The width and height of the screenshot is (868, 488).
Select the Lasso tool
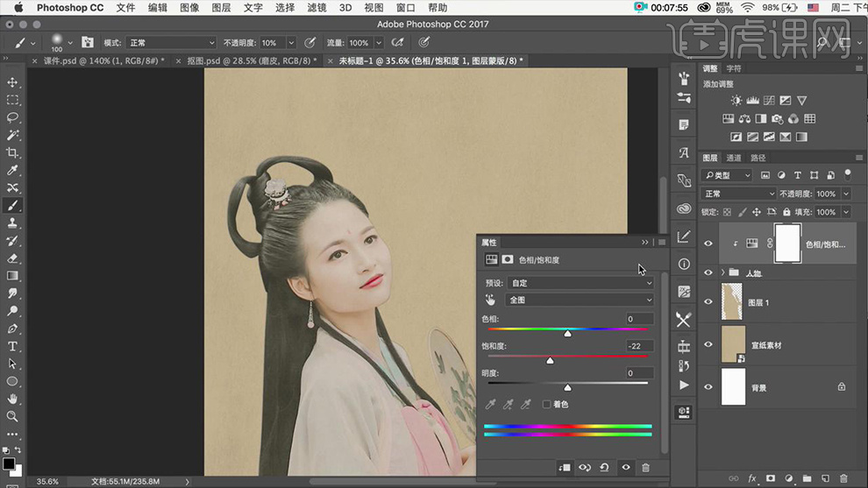pos(12,117)
